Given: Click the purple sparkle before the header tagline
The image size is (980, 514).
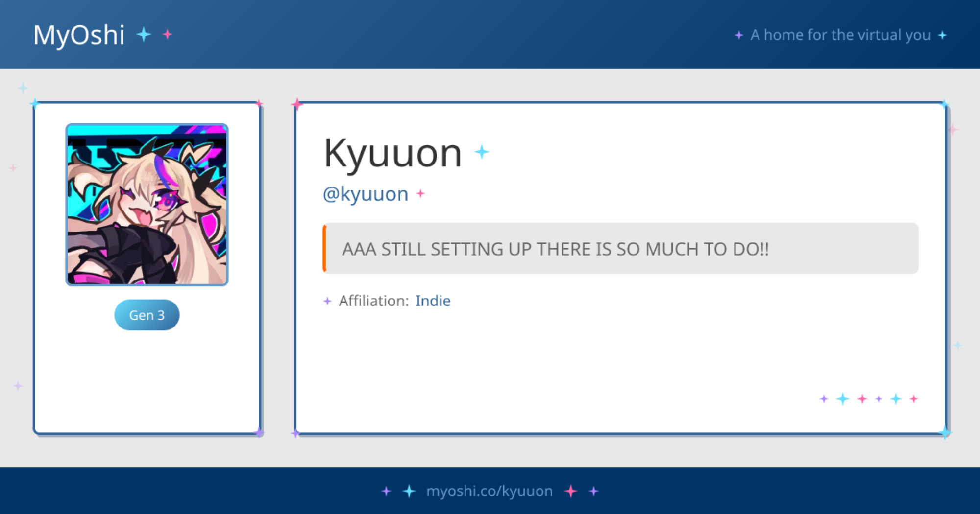Looking at the screenshot, I should (739, 35).
